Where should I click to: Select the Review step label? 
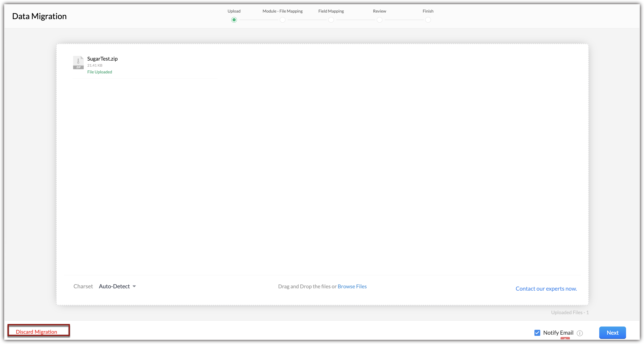click(379, 11)
